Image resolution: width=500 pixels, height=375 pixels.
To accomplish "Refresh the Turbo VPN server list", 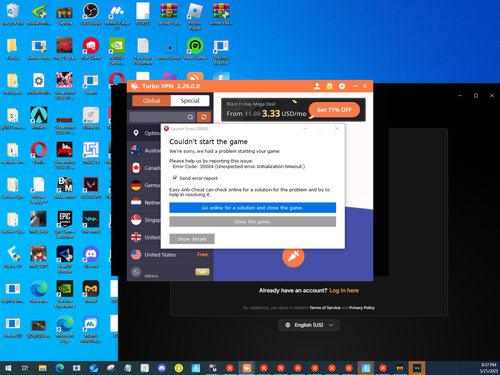I will (x=204, y=117).
